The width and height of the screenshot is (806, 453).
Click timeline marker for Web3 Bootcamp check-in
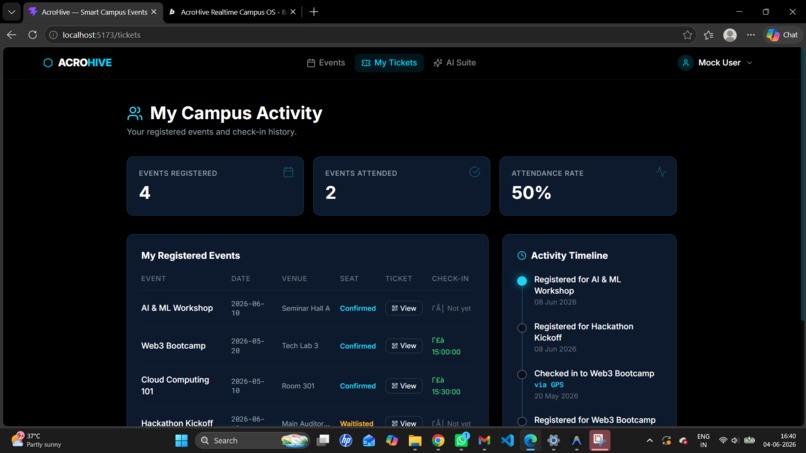pyautogui.click(x=522, y=374)
